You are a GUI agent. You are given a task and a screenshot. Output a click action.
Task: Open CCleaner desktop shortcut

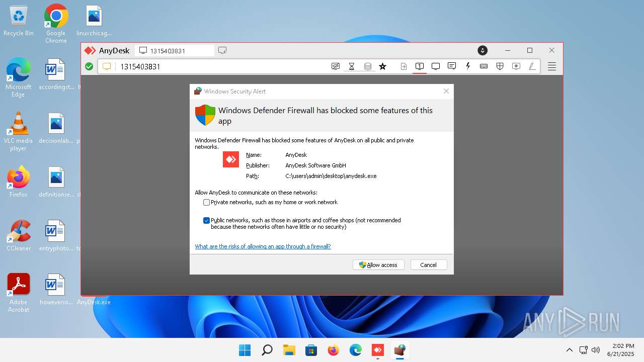tap(19, 236)
